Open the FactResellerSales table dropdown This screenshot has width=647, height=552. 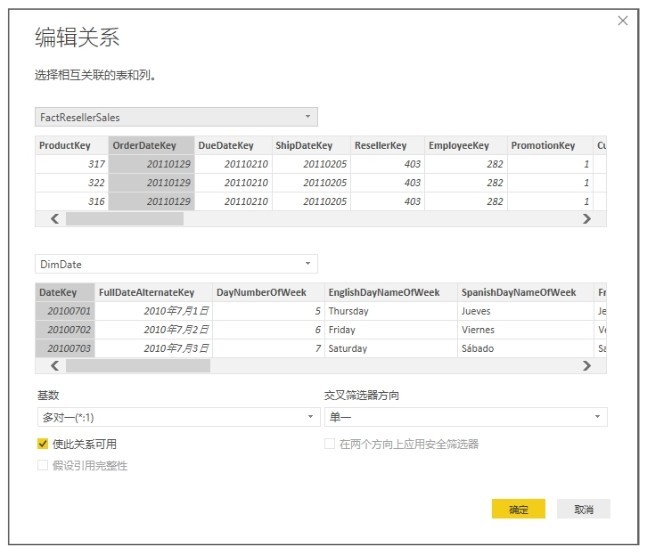(176, 117)
